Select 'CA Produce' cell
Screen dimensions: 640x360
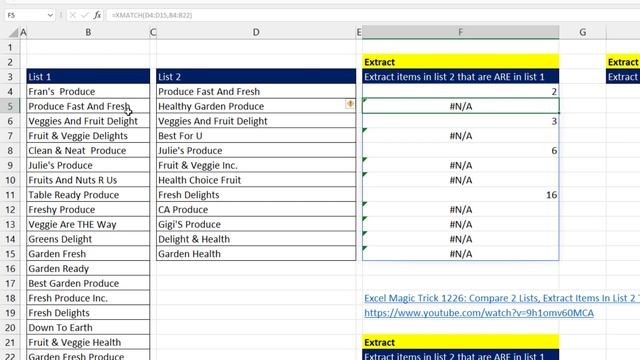pyautogui.click(x=256, y=209)
